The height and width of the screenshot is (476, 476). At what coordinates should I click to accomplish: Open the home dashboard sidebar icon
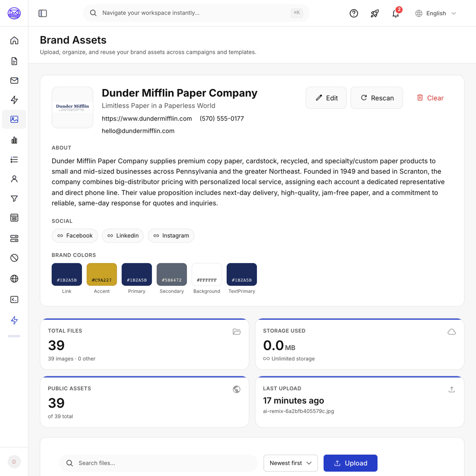[14, 40]
